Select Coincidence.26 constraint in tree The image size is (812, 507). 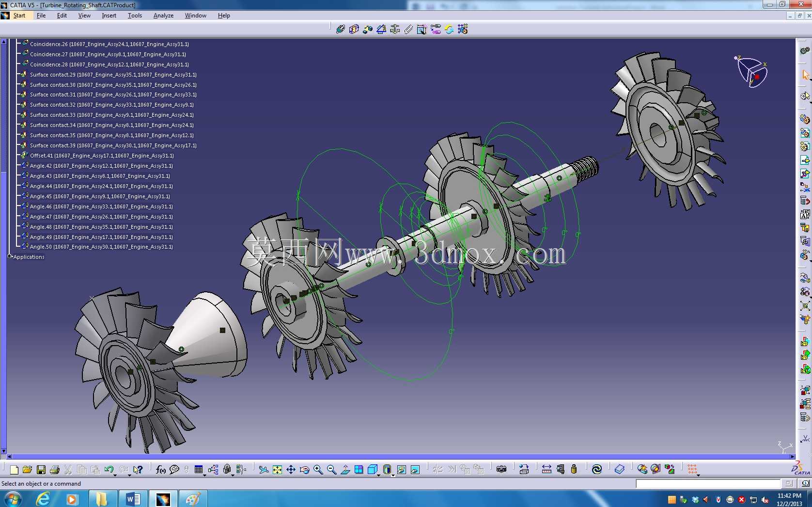tap(109, 44)
